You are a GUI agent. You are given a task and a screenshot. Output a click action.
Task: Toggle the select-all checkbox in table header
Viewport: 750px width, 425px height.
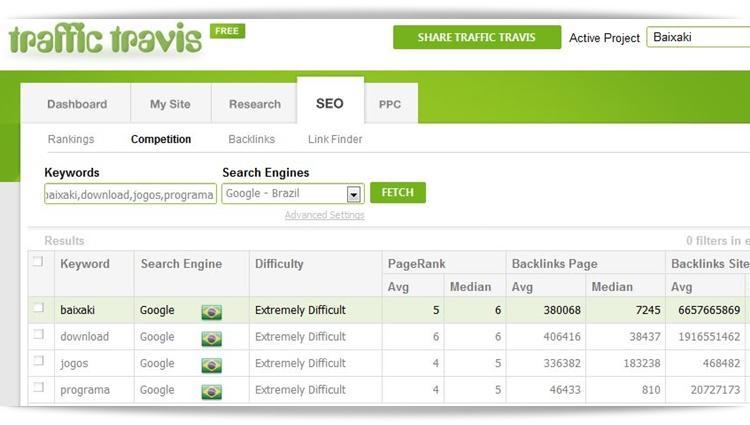click(x=38, y=262)
